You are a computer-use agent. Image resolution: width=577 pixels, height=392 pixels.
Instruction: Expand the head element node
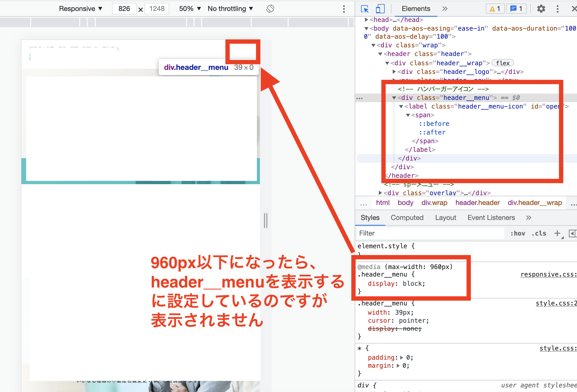[x=366, y=20]
